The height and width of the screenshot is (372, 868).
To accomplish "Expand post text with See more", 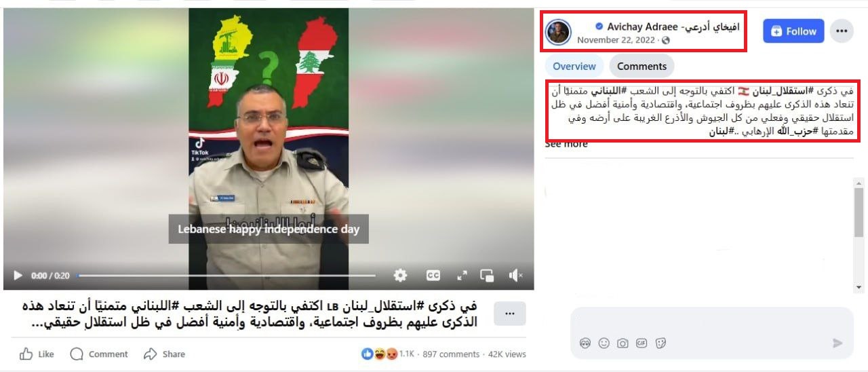I will pos(566,144).
